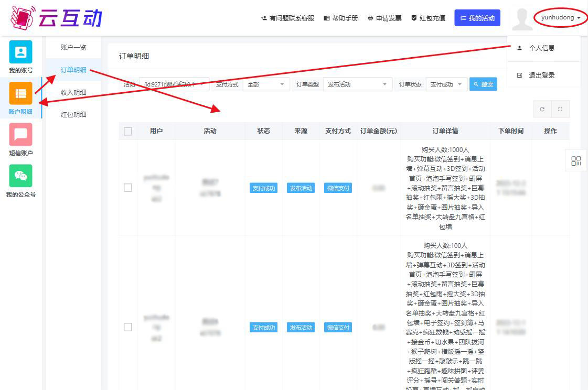This screenshot has width=588, height=390.
Task: Click 支付方式 column header
Action: pyautogui.click(x=338, y=131)
